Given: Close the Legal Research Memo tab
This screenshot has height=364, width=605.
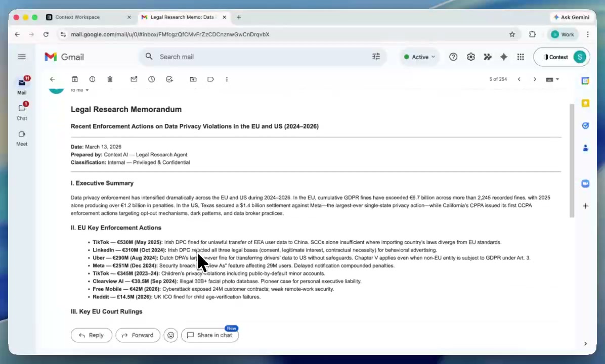Looking at the screenshot, I should (x=224, y=17).
